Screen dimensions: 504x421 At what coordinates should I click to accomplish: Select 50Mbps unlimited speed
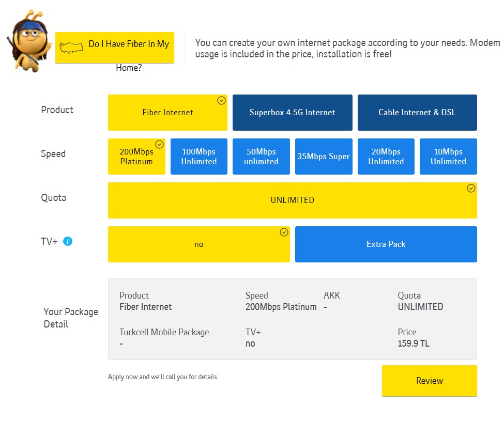(261, 157)
